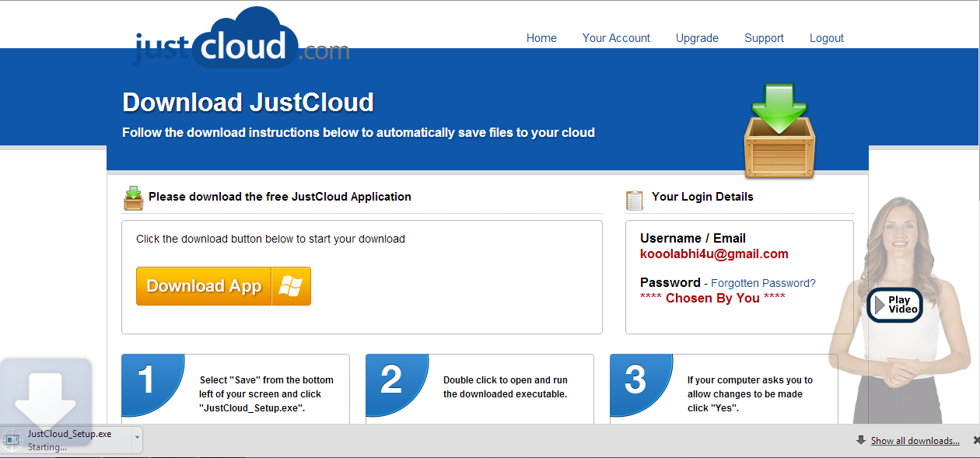Click the Forgotten Password link
Image resolution: width=980 pixels, height=458 pixels.
click(x=763, y=283)
